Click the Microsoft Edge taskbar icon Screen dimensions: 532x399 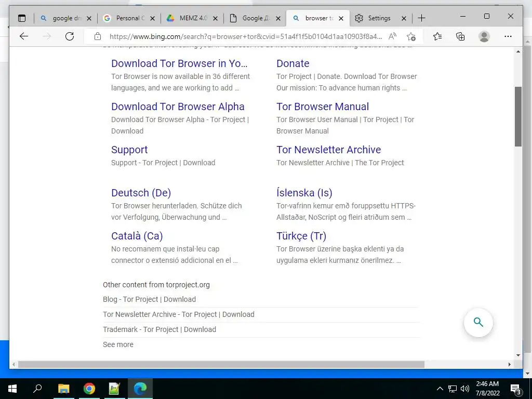(140, 389)
